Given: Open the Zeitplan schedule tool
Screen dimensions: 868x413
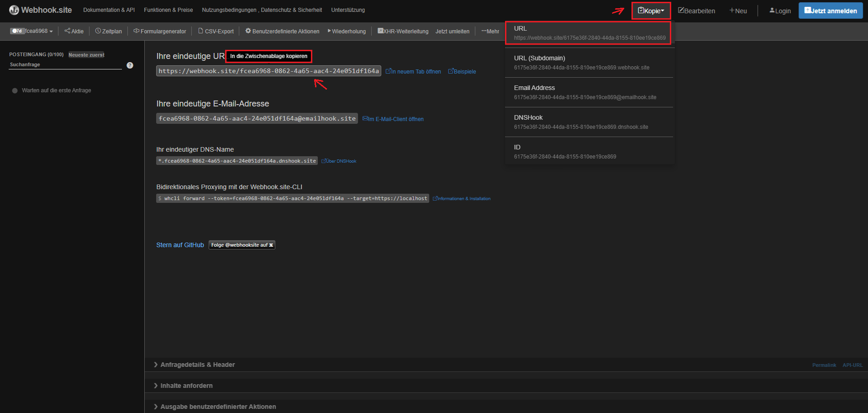Looking at the screenshot, I should tap(109, 32).
